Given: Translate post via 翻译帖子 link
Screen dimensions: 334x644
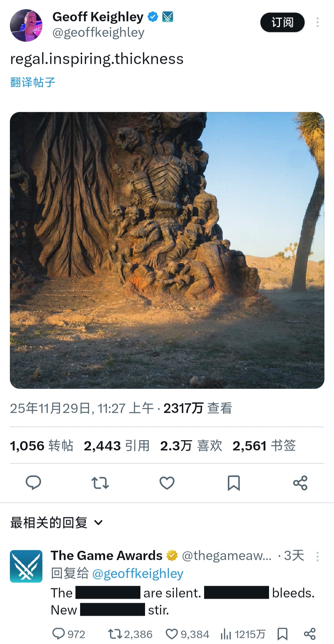Looking at the screenshot, I should coord(33,82).
